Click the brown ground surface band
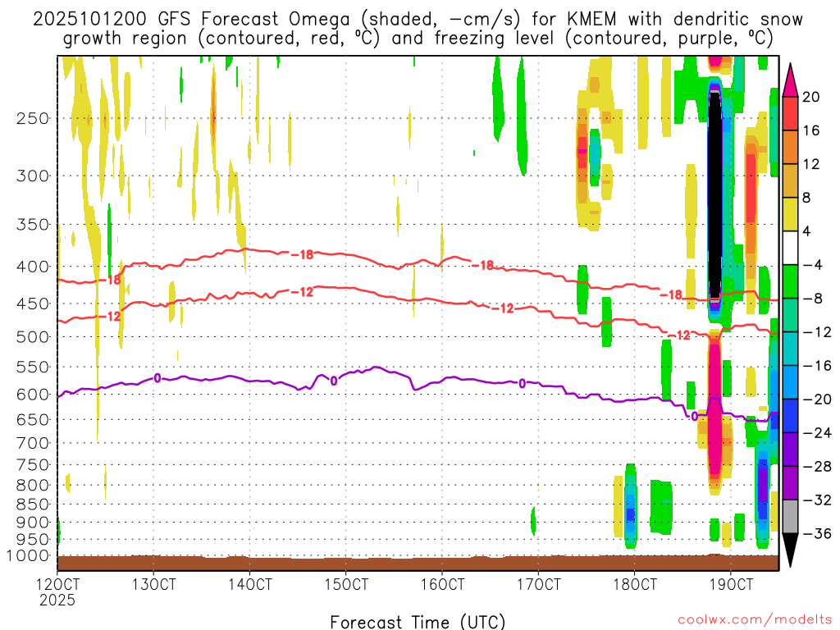The width and height of the screenshot is (840, 630). click(x=418, y=563)
